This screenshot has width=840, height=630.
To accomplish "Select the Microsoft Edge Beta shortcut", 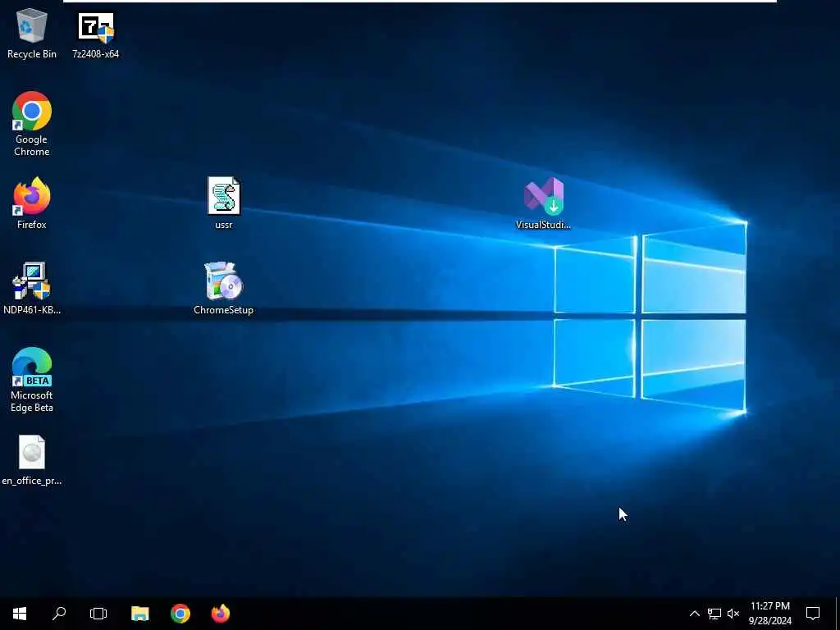I will coord(32,380).
